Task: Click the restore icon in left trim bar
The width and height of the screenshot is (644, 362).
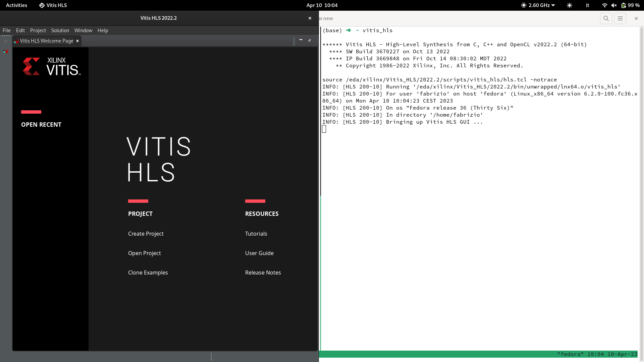Action: (x=6, y=42)
